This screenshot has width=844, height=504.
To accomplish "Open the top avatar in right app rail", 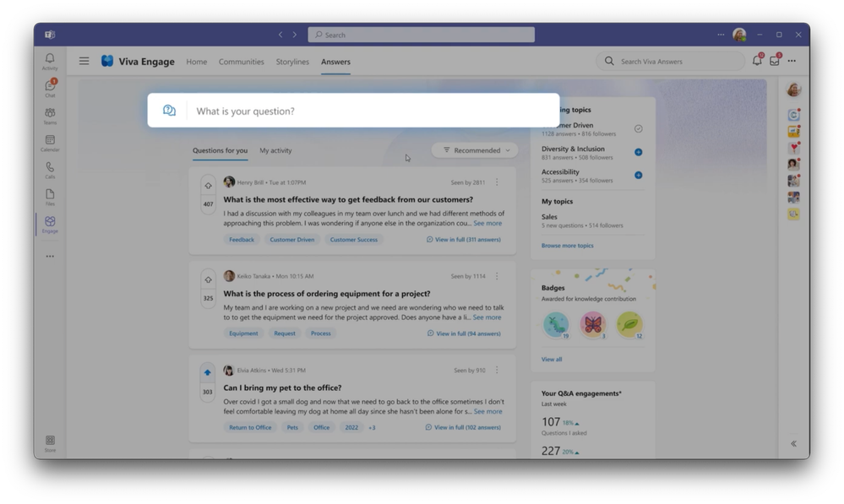I will point(793,89).
